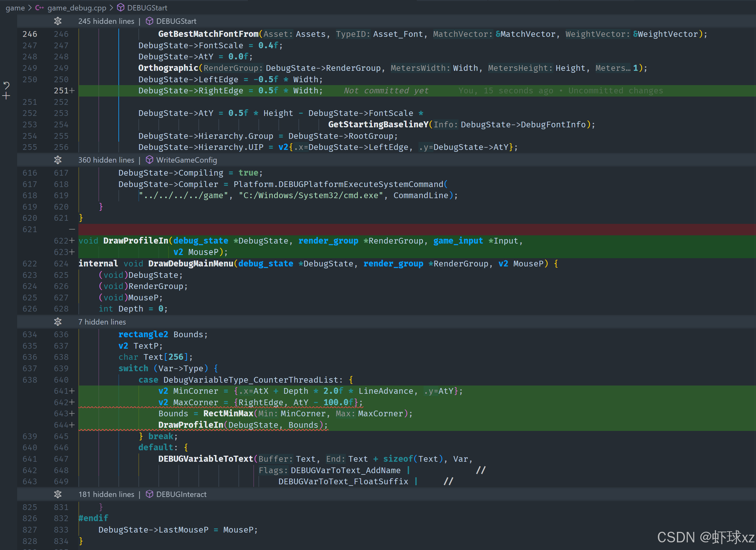
Task: Open the game folder breadcrumb
Action: pos(15,8)
